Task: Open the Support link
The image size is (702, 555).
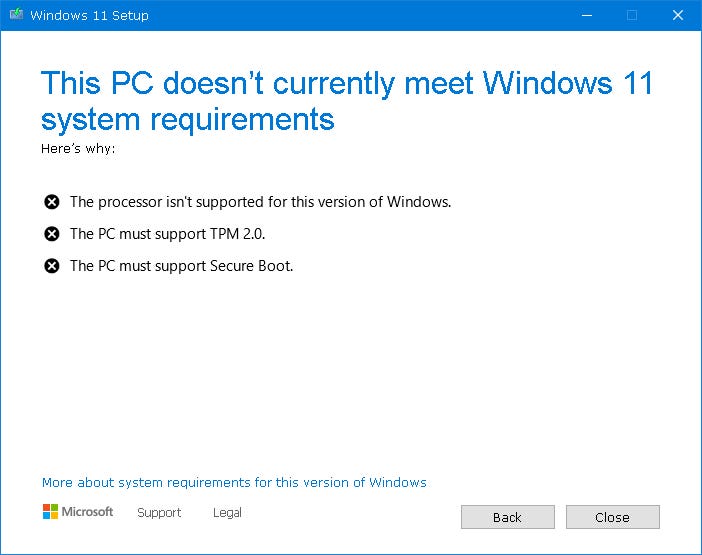Action: point(159,512)
